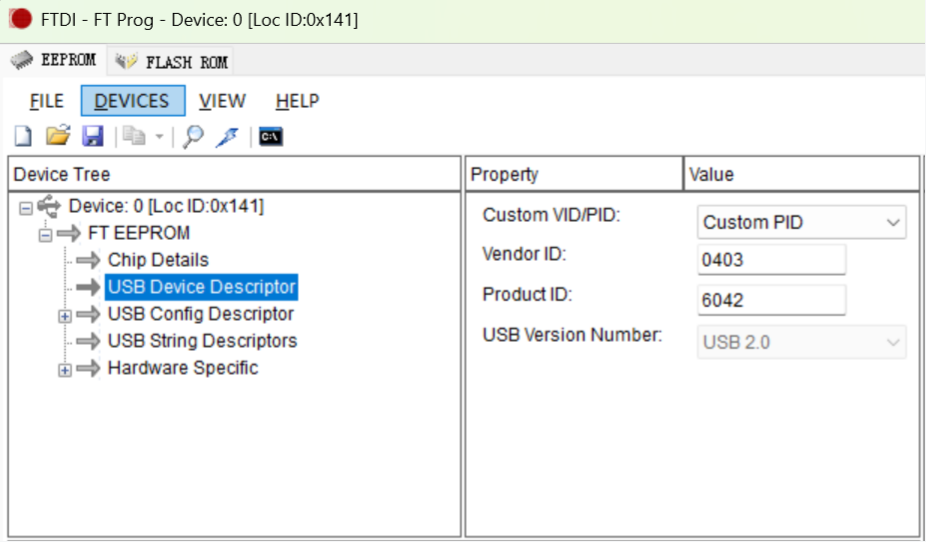The width and height of the screenshot is (926, 542).
Task: Click the Open folder toolbar icon
Action: (58, 136)
